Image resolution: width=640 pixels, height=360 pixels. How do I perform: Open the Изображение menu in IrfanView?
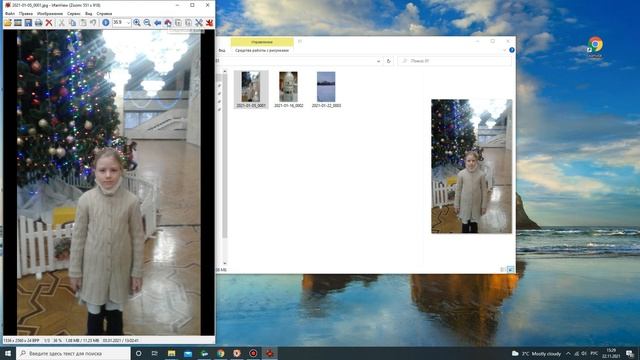click(50, 13)
